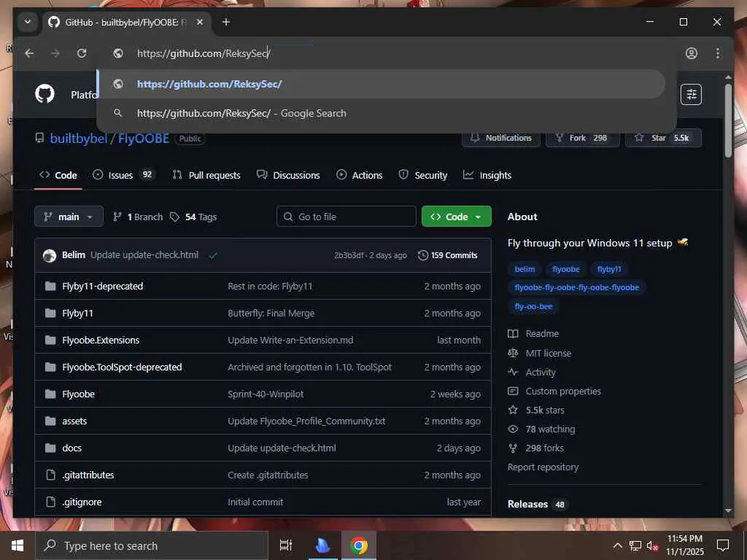Open the Discussions tab
This screenshot has width=747, height=560.
click(288, 175)
